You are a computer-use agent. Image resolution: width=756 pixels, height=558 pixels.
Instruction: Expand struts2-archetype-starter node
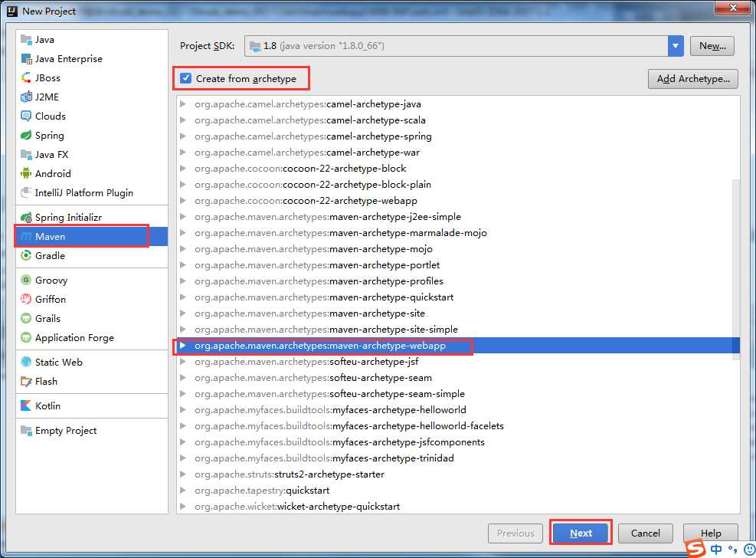pos(183,474)
